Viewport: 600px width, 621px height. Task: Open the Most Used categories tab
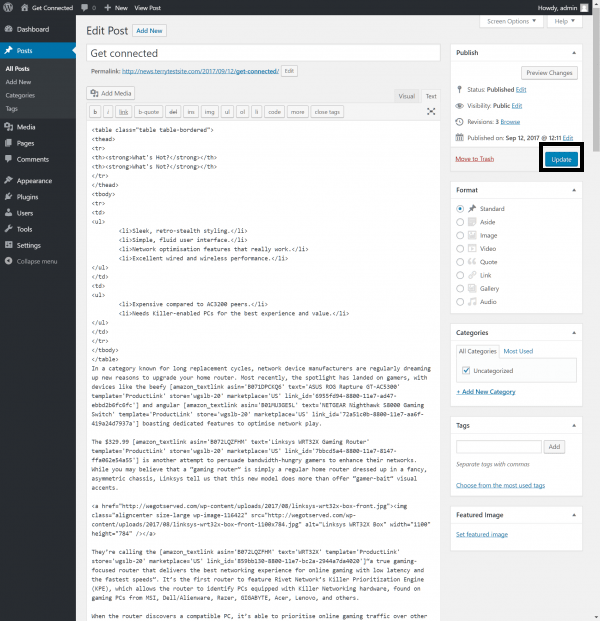click(x=518, y=351)
